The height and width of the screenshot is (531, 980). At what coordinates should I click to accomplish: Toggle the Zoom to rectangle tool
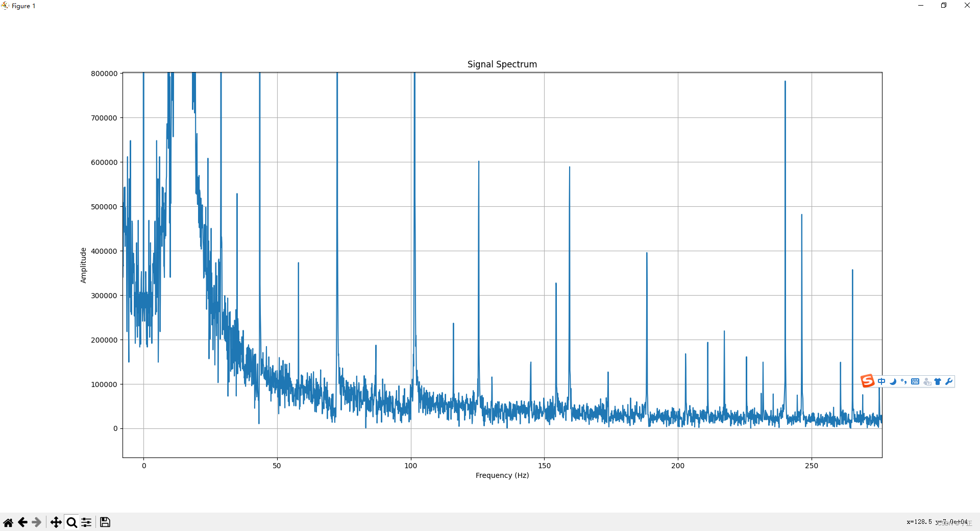pyautogui.click(x=71, y=522)
